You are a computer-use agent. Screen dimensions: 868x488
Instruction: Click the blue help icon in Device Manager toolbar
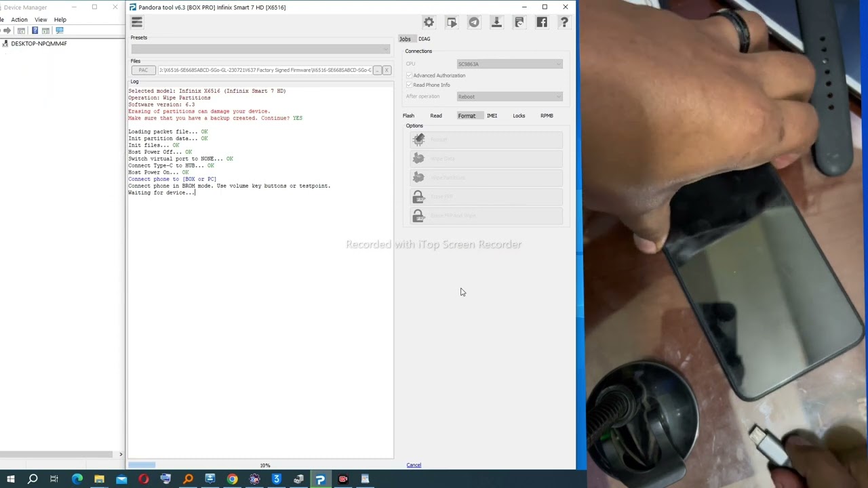tap(35, 30)
